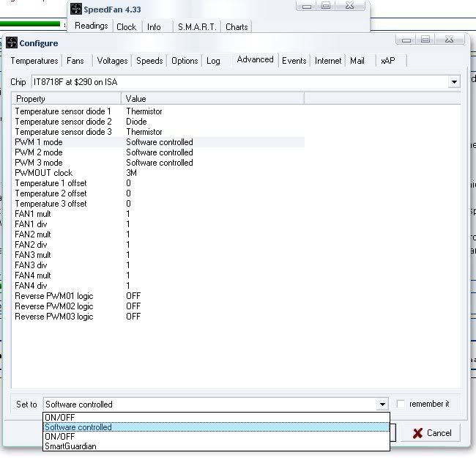This screenshot has height=458, width=476.
Task: Click the '3M' PWMOUT clock value
Action: pos(131,173)
